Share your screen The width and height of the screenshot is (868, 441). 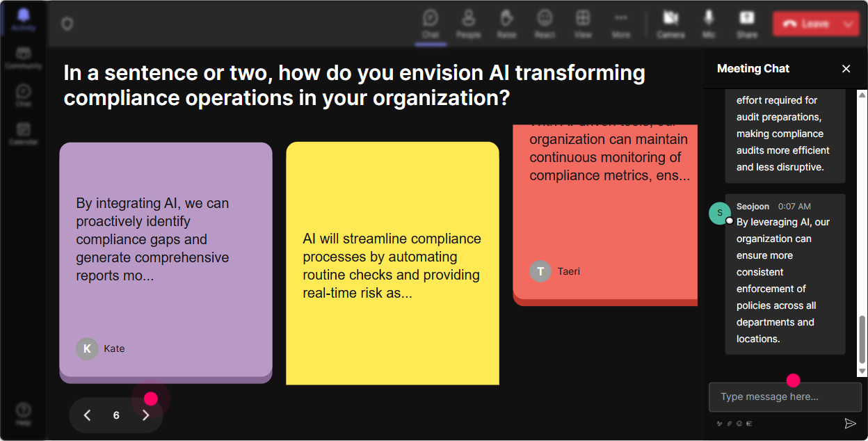click(747, 24)
